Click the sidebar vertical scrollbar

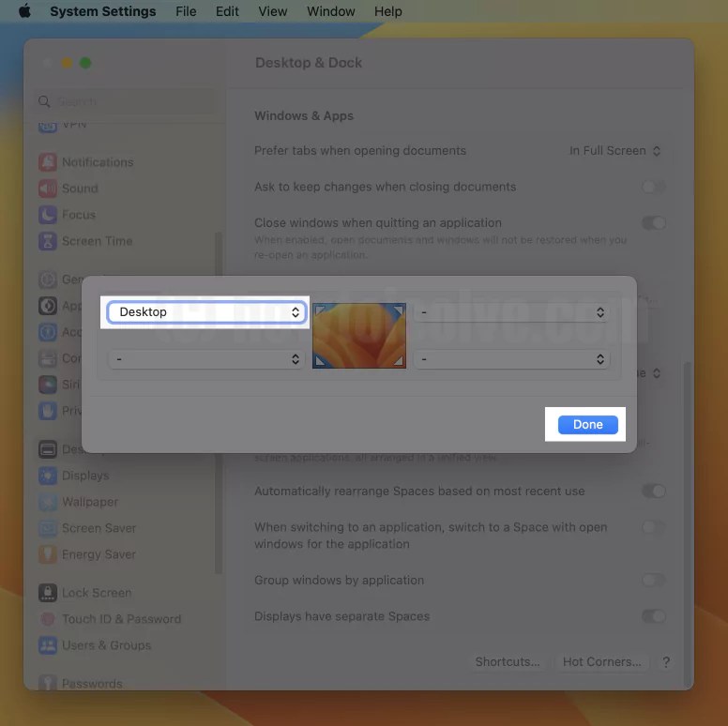click(219, 403)
